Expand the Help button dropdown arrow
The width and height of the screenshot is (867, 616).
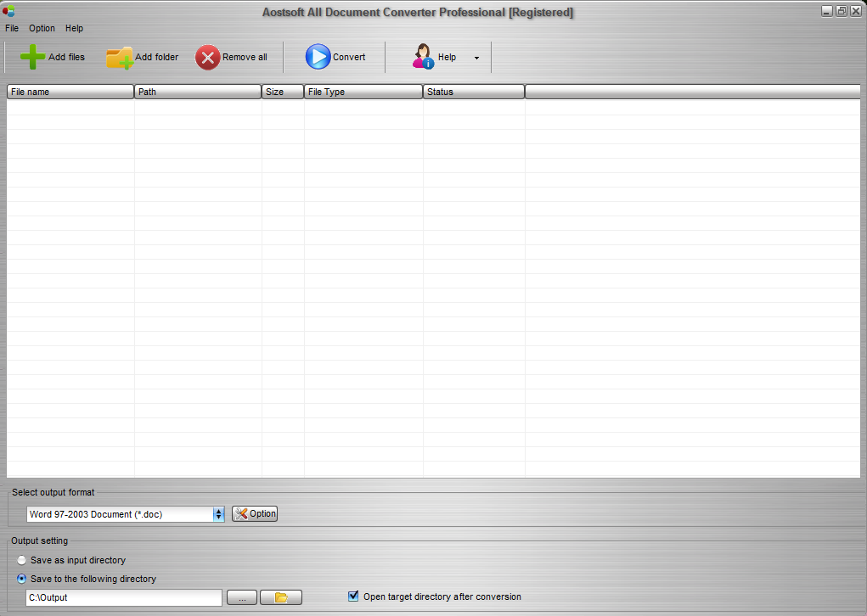point(476,58)
